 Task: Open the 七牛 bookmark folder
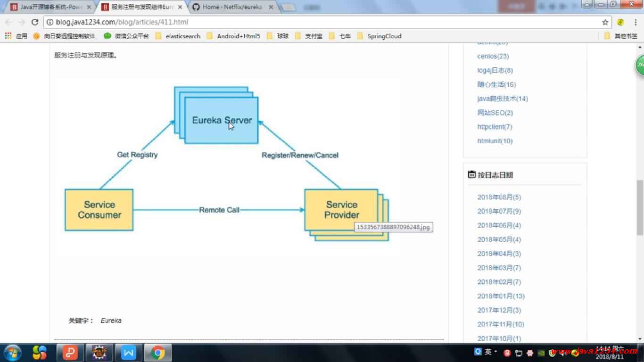(340, 36)
